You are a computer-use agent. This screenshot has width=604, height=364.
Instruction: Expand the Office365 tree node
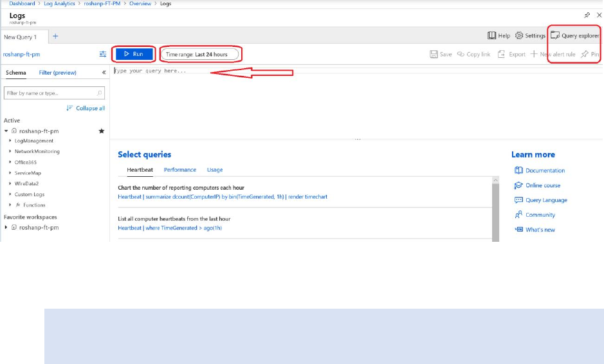click(10, 162)
